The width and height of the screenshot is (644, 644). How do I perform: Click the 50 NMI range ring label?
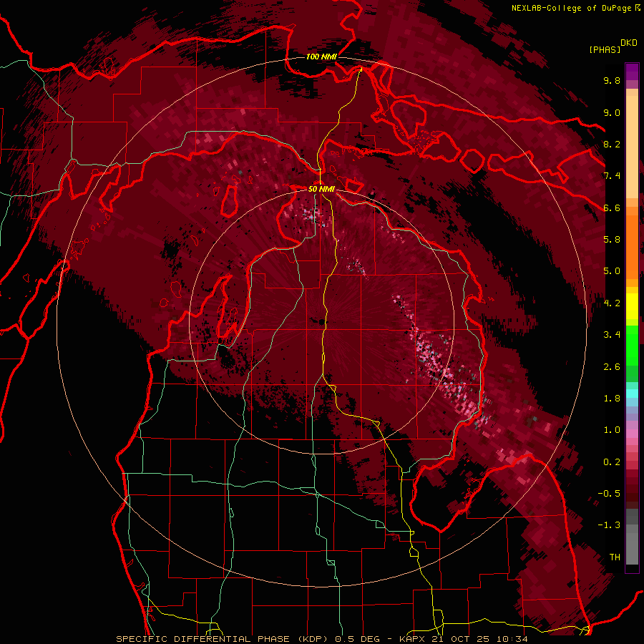pyautogui.click(x=321, y=190)
